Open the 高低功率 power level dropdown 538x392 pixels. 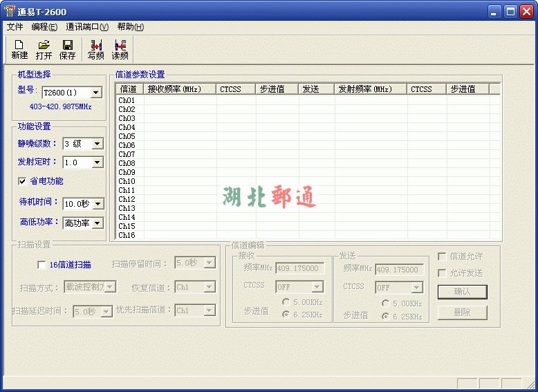(97, 223)
